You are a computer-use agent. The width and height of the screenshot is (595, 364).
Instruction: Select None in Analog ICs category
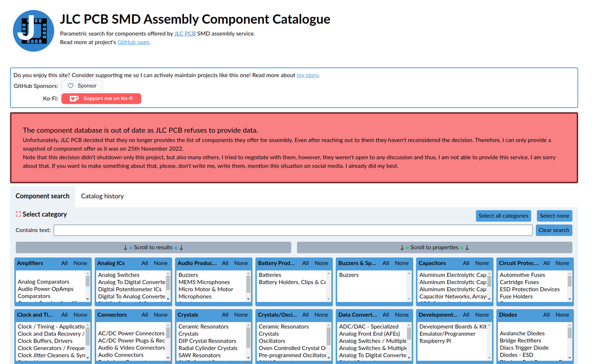pos(161,263)
